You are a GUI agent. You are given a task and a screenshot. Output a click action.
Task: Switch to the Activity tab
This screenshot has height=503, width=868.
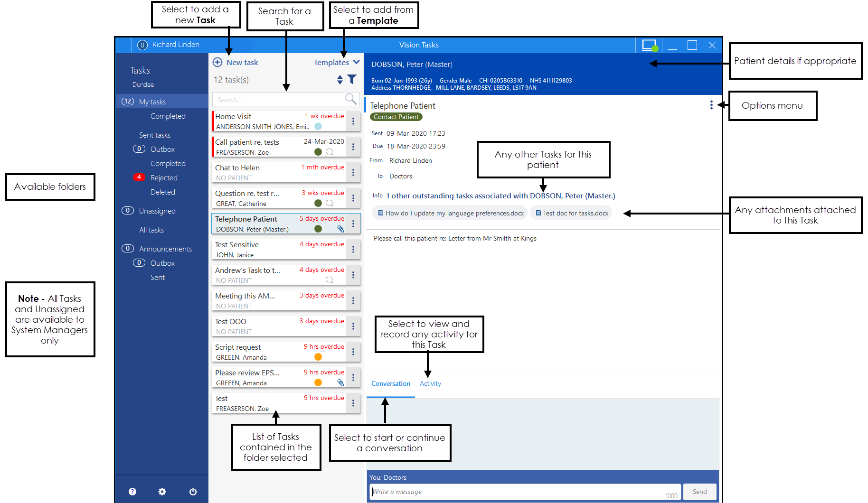(x=430, y=383)
